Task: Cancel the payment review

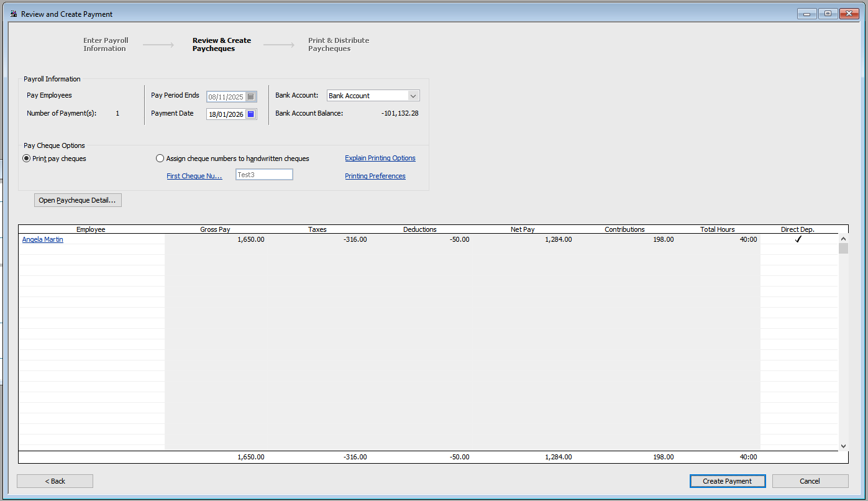Action: point(810,481)
